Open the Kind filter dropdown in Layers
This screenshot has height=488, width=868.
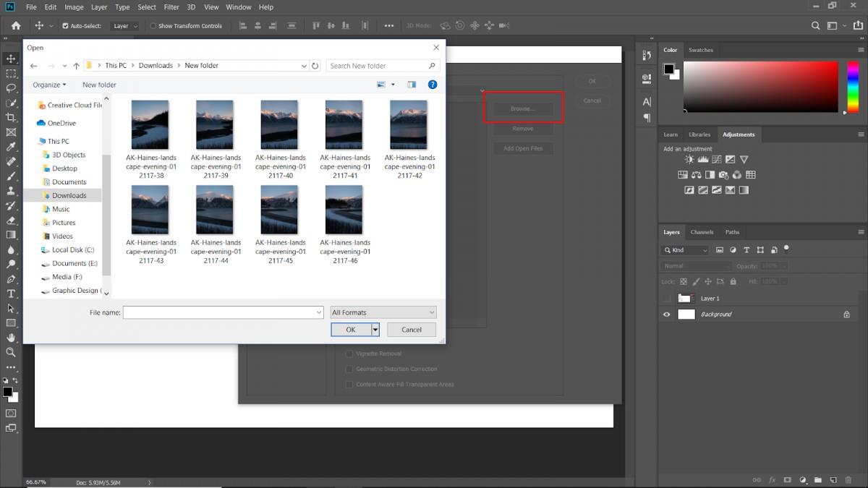point(685,250)
